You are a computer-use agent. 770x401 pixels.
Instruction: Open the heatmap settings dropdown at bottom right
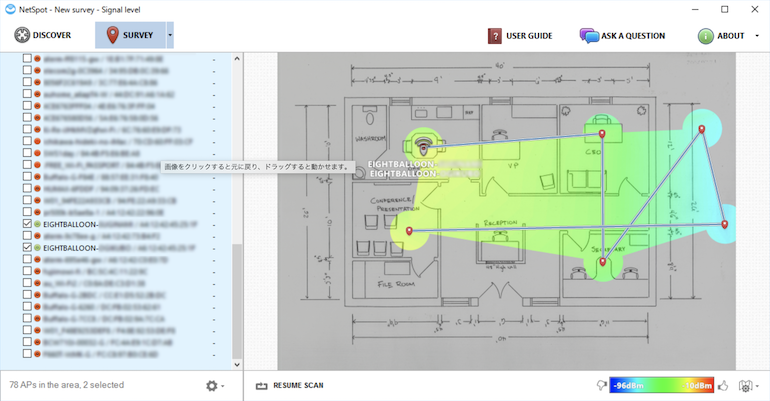747,386
